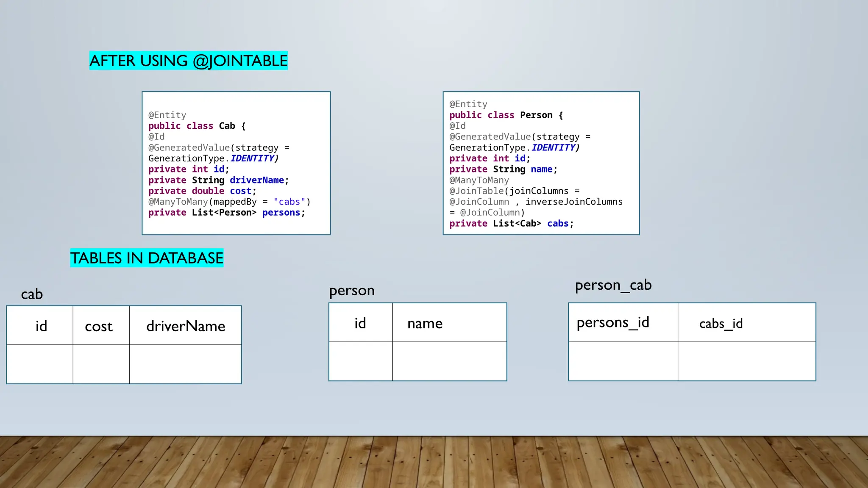Viewport: 868px width, 488px height.
Task: Select the cab table title label
Action: 32,294
